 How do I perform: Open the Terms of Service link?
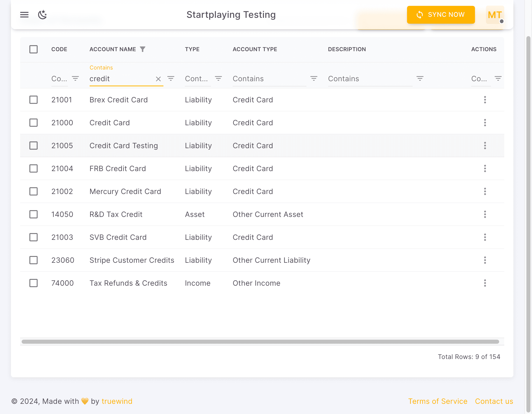tap(438, 401)
